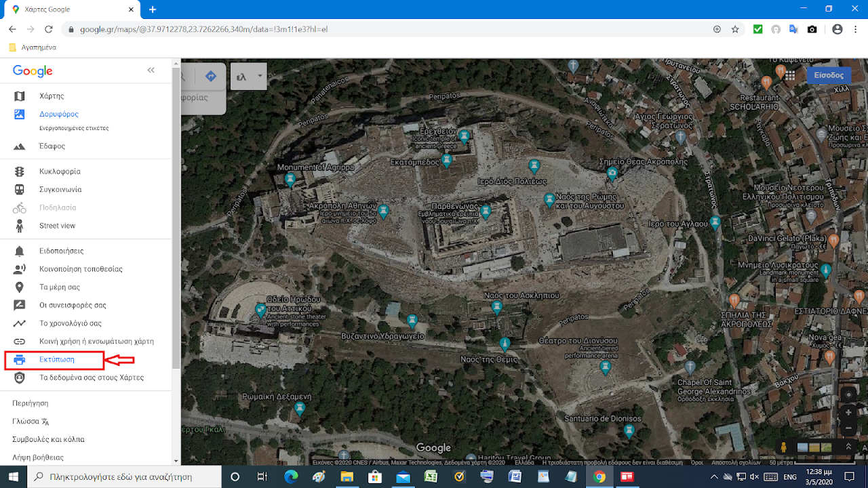Click the Παρθενώνας map marker
The image size is (868, 488).
pyautogui.click(x=485, y=211)
